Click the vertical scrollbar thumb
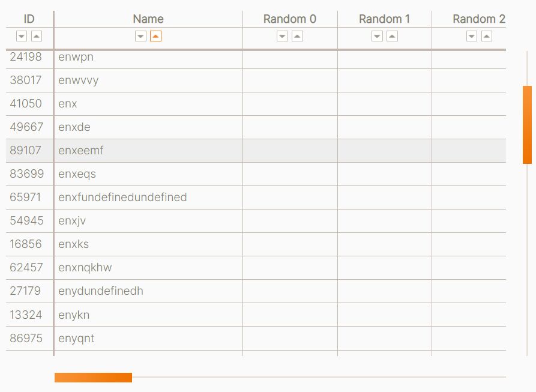This screenshot has height=392, width=536. click(x=527, y=125)
